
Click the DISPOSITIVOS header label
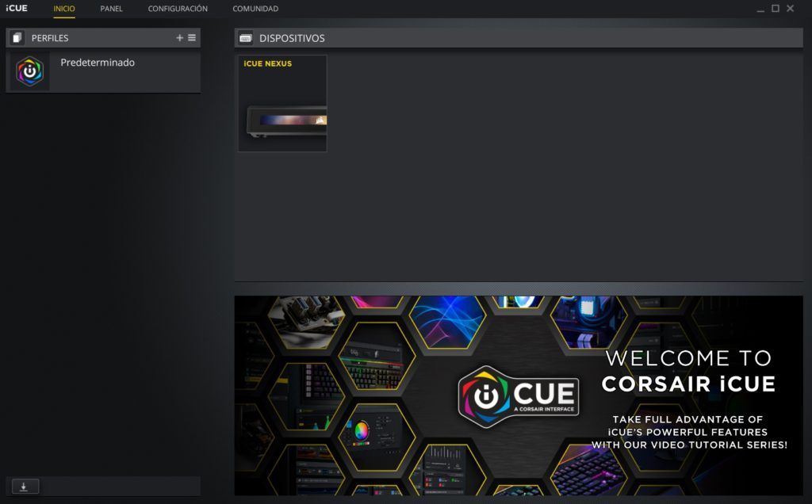pyautogui.click(x=292, y=38)
